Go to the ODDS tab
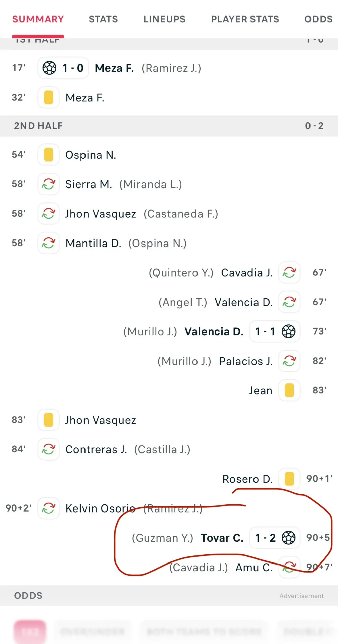The width and height of the screenshot is (338, 644). pos(319,19)
